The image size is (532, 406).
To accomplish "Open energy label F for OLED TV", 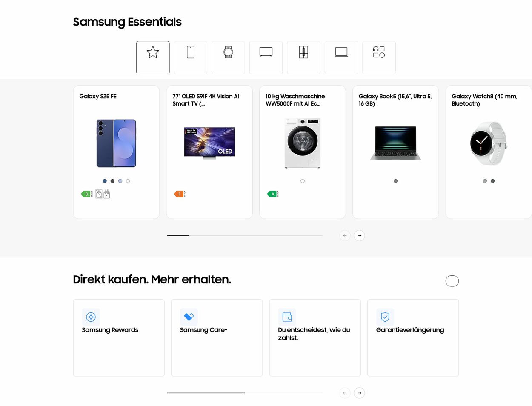I will tap(180, 194).
